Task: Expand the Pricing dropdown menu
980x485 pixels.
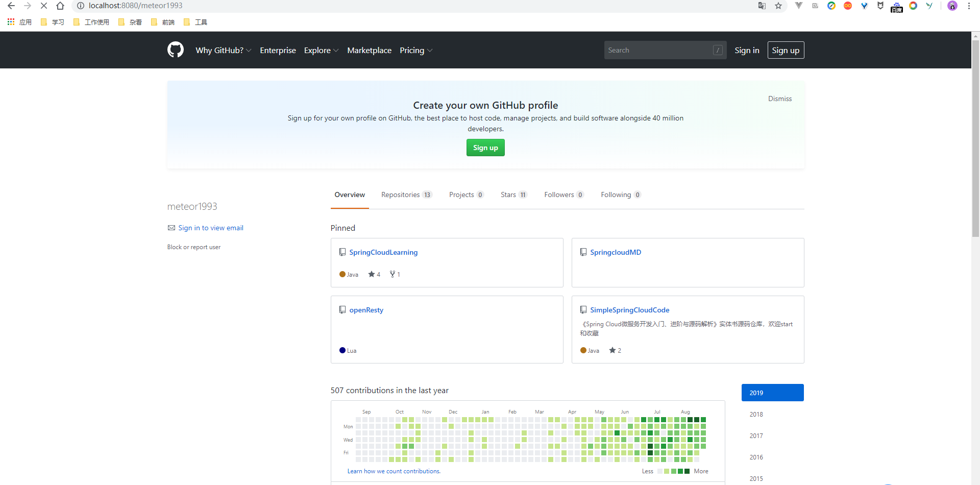Action: click(x=416, y=50)
